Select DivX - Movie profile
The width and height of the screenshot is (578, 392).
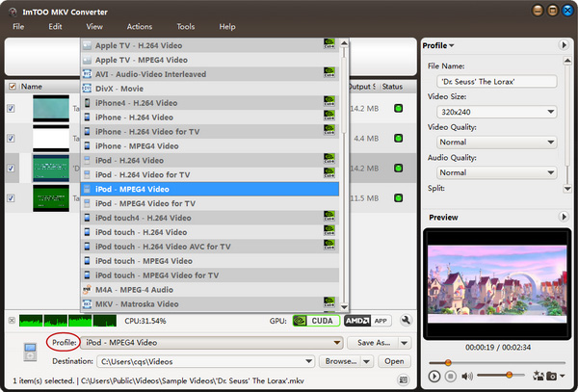point(210,89)
